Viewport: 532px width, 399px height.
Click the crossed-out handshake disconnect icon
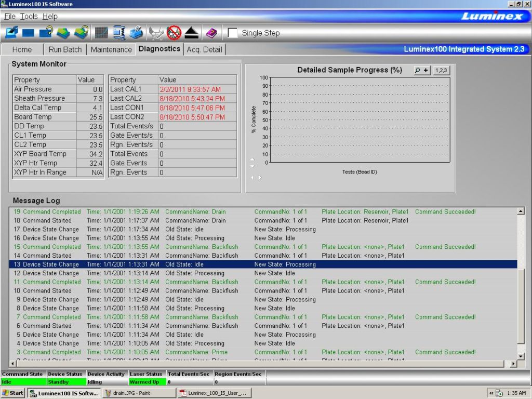tap(174, 32)
